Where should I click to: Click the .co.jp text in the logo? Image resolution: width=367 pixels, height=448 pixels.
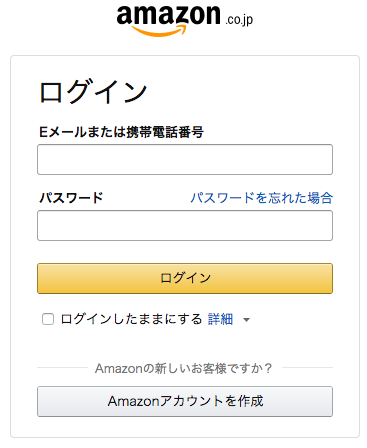[239, 20]
